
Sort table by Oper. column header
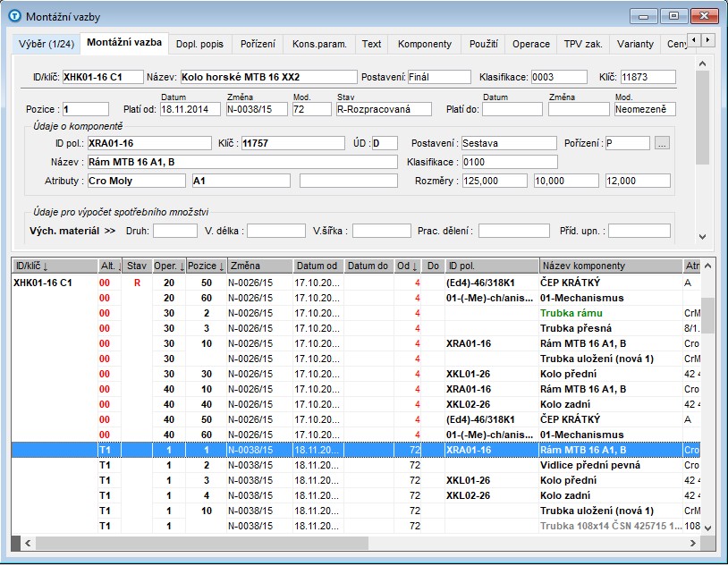(169, 266)
